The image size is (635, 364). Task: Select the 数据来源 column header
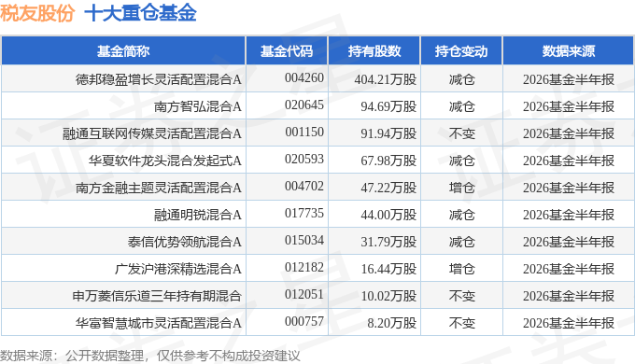pyautogui.click(x=568, y=51)
